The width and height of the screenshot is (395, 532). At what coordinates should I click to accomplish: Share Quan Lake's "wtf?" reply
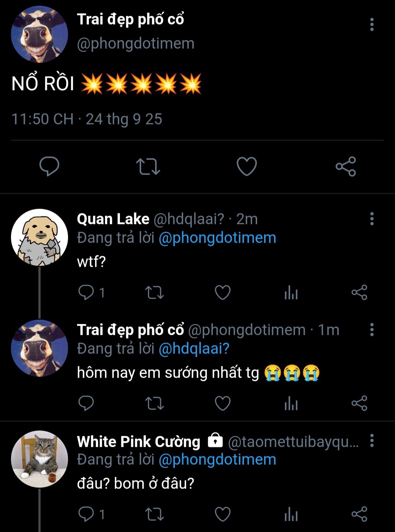point(359,292)
